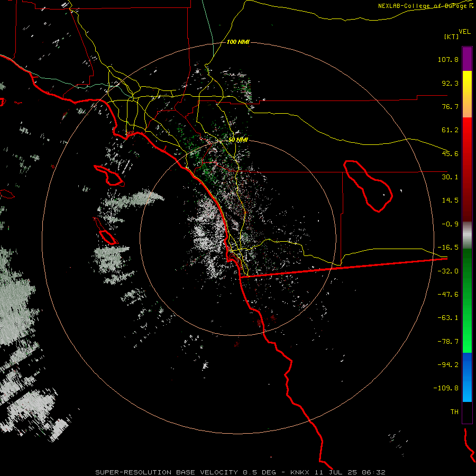Pick the red segment of the velocity bar
Screen dimensions: 476x476
coord(467,169)
